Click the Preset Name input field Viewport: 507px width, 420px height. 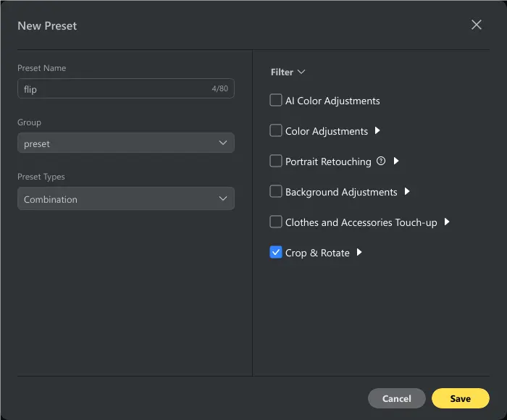126,88
